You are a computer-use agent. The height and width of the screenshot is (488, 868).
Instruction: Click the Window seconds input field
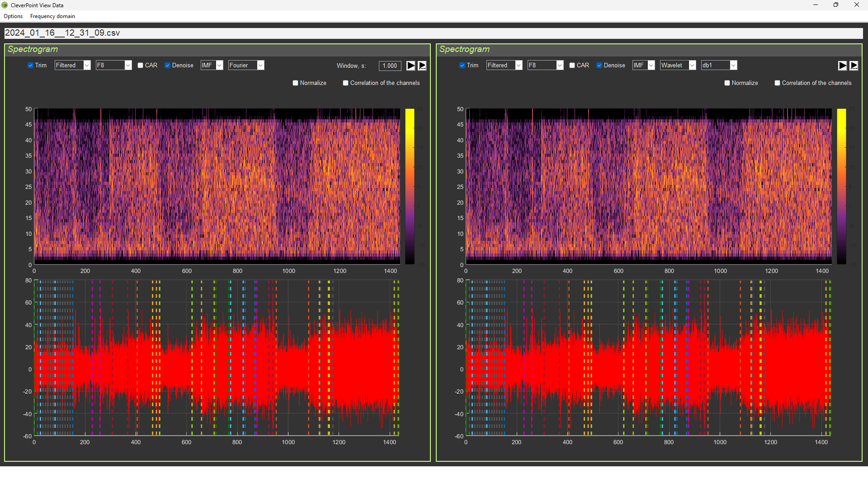pyautogui.click(x=389, y=66)
